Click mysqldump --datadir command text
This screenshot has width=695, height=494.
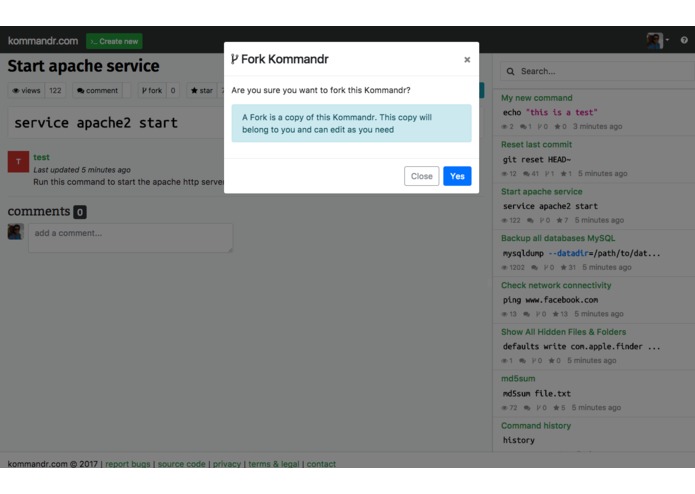[582, 253]
